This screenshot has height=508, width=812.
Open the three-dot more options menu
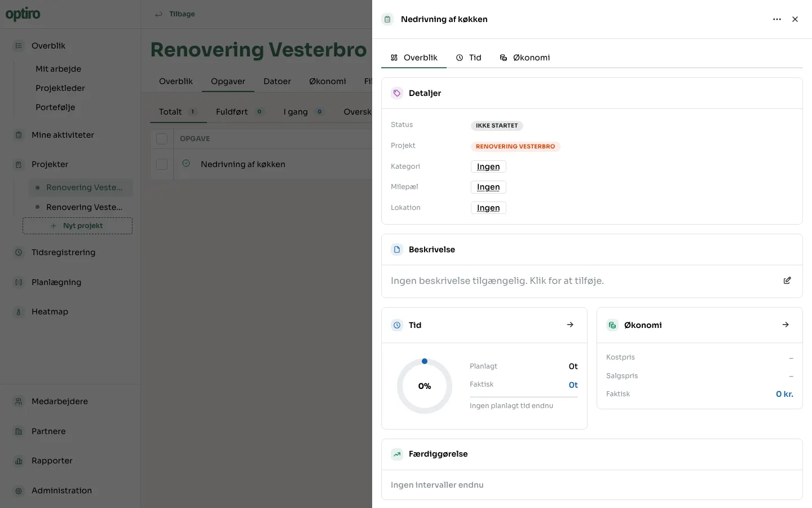click(x=777, y=19)
